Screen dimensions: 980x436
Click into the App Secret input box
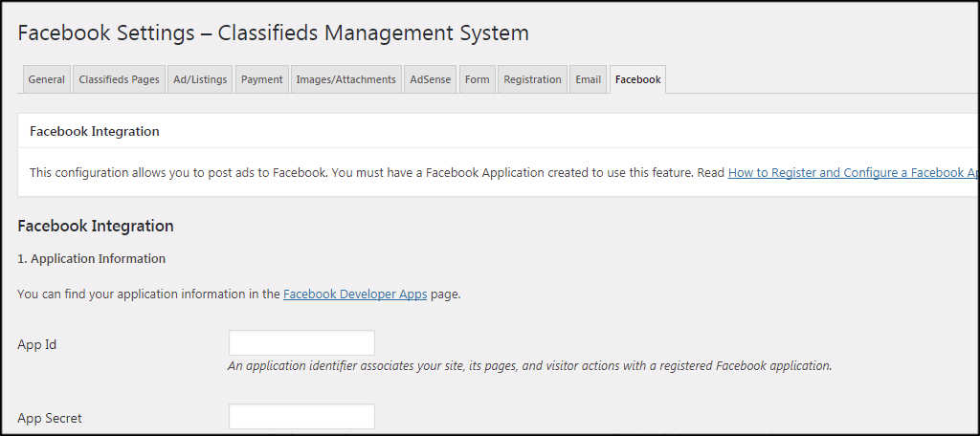pos(301,417)
